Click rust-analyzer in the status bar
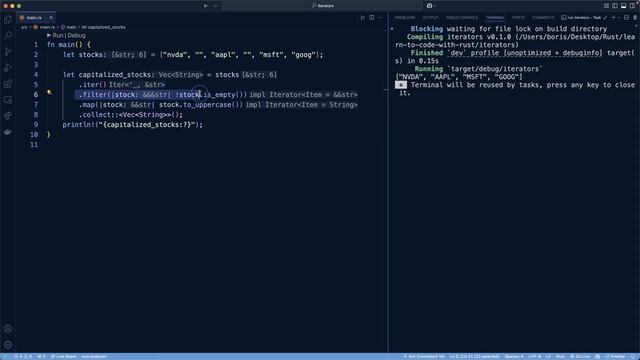640x360 pixels. [93, 356]
